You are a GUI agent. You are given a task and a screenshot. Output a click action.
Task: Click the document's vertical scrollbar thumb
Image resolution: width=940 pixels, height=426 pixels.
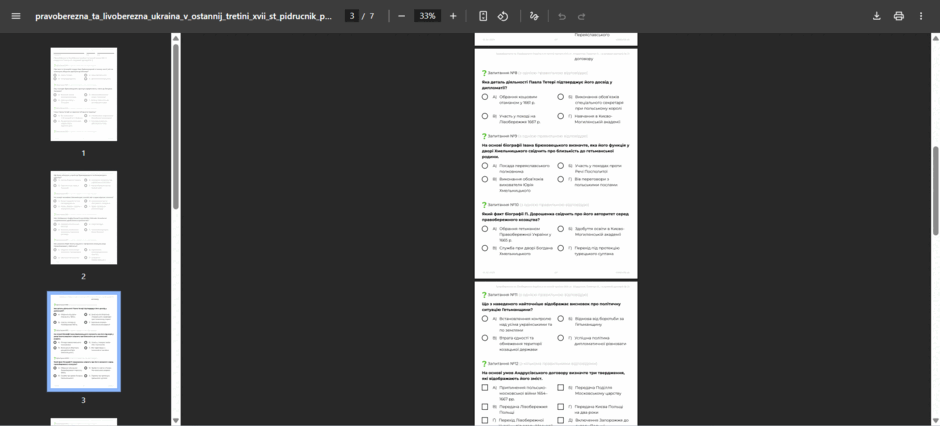[x=935, y=191]
